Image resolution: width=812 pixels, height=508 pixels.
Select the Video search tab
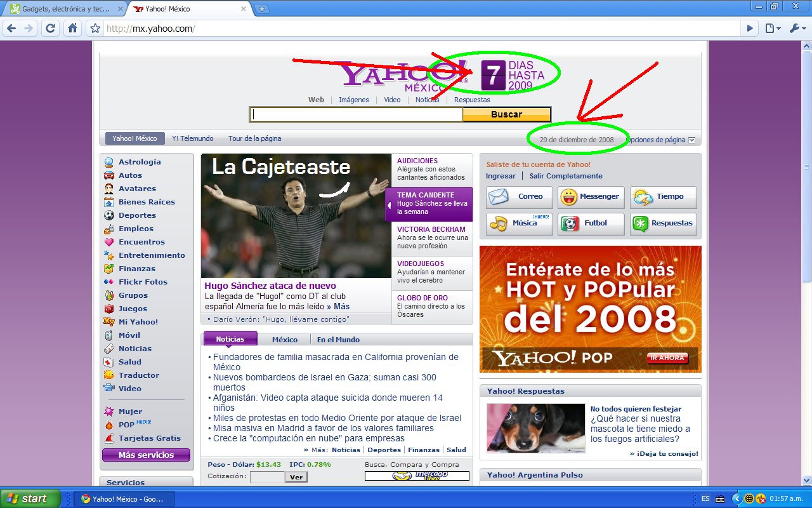392,100
